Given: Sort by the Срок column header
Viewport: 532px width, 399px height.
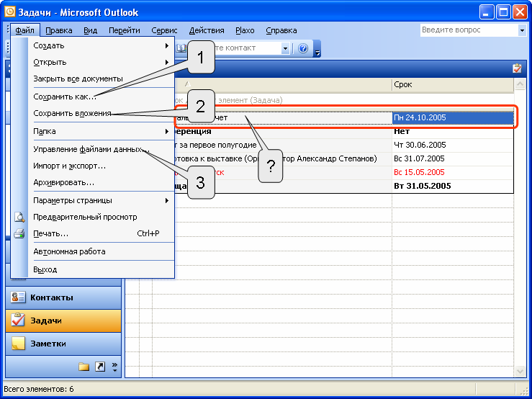Looking at the screenshot, I should pyautogui.click(x=453, y=84).
